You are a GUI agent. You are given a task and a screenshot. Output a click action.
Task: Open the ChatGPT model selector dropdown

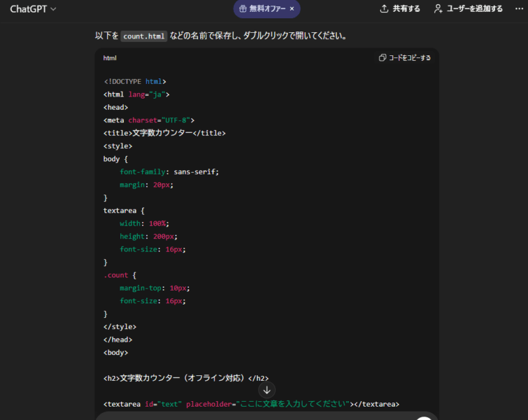point(33,9)
